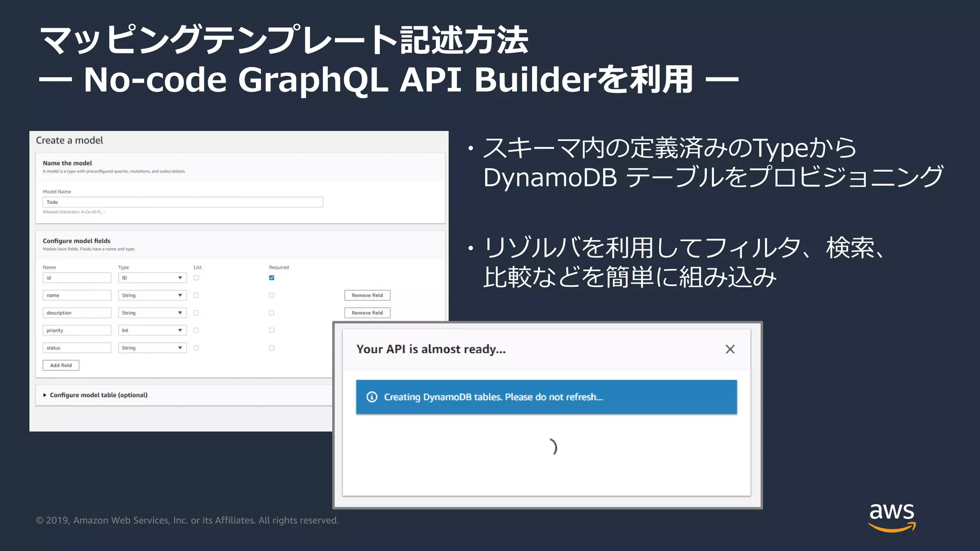Enable Required checkbox for priority field
The width and height of the screenshot is (980, 551).
click(x=271, y=331)
